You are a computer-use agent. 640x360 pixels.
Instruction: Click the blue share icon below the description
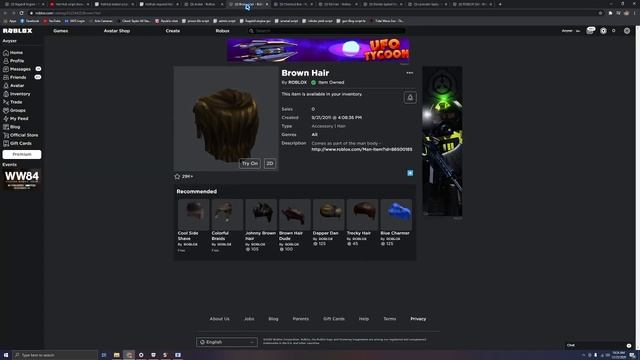click(x=410, y=173)
